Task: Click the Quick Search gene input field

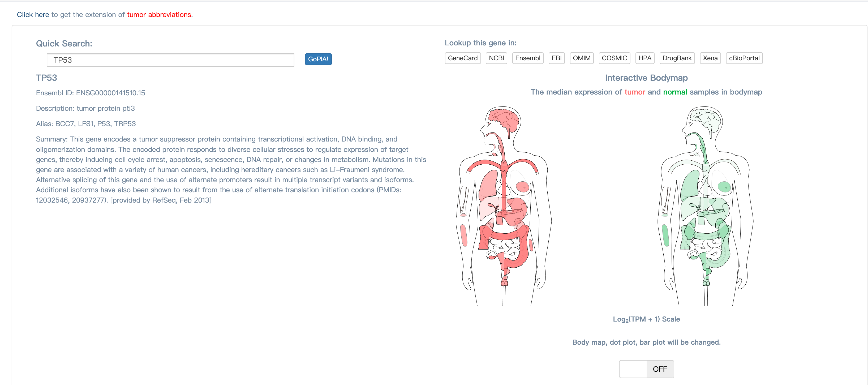Action: (x=170, y=60)
